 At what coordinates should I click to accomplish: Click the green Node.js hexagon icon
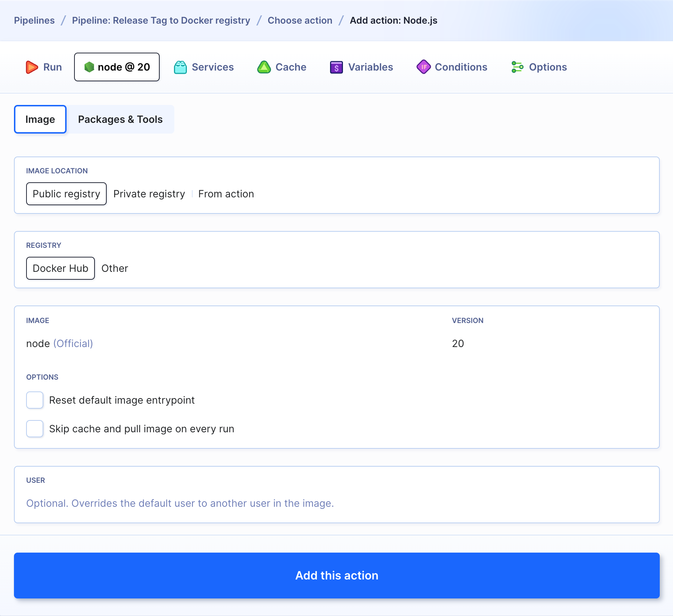[89, 67]
